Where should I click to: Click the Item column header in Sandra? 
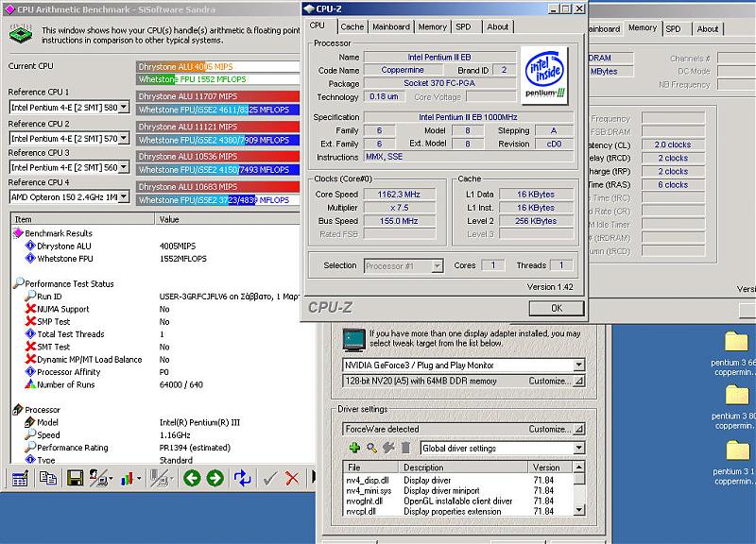(x=83, y=219)
